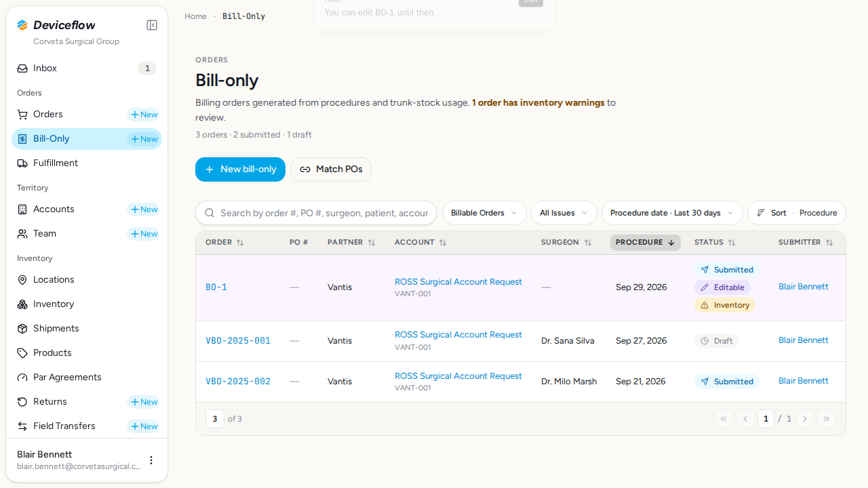This screenshot has width=868, height=488.
Task: Click the New bill-only button
Action: click(240, 169)
